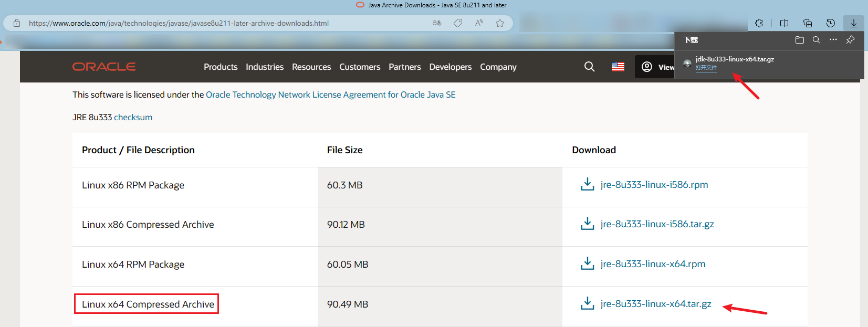
Task: Pin the downloads panel
Action: [850, 40]
